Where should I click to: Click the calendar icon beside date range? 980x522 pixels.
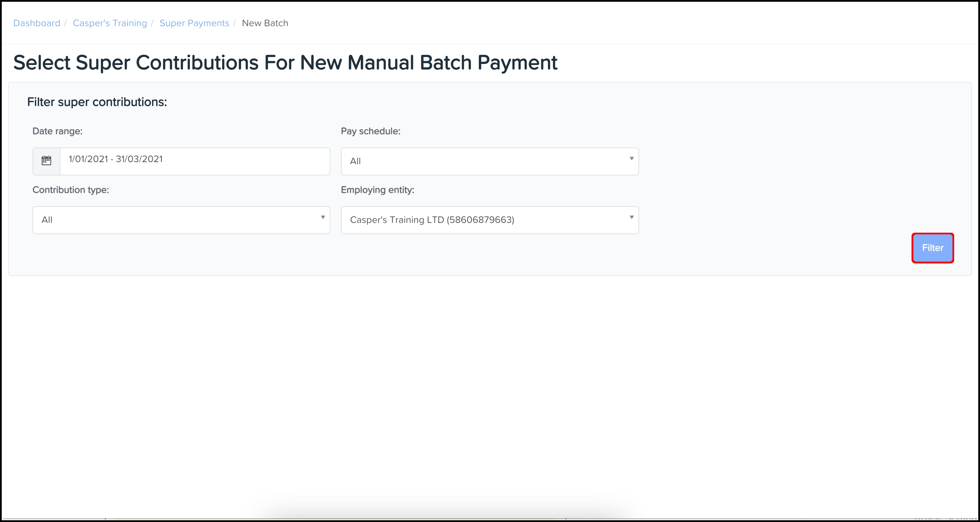coord(46,161)
